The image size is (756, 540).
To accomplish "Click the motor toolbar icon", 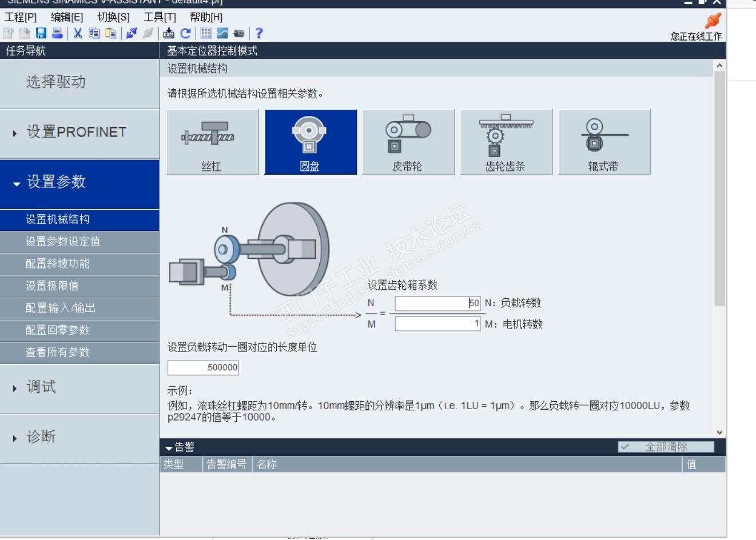I will (238, 34).
